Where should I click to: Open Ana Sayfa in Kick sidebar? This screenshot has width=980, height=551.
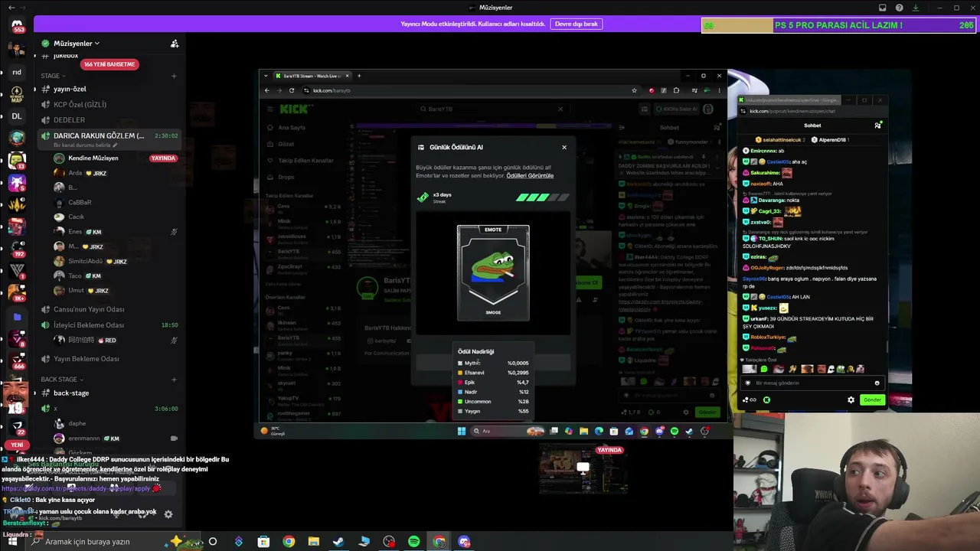292,128
